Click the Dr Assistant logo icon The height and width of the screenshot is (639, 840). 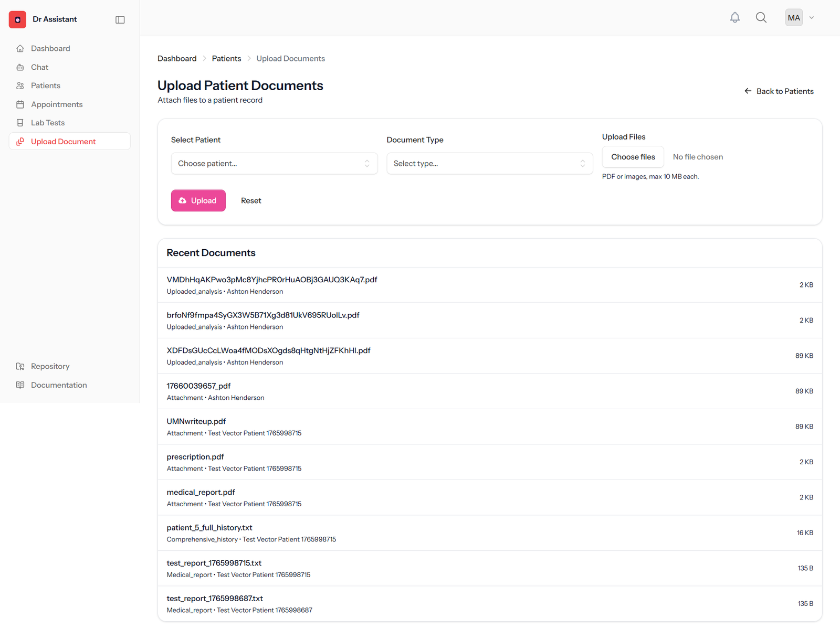17,19
